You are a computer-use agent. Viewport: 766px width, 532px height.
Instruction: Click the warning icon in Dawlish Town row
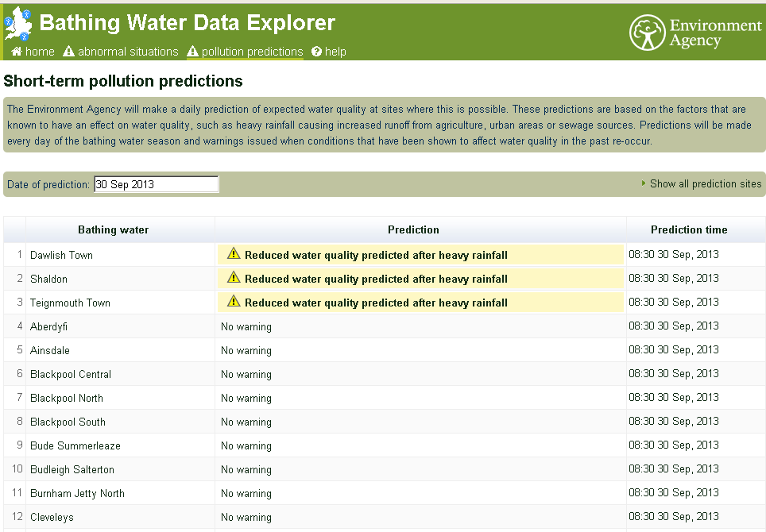(233, 254)
